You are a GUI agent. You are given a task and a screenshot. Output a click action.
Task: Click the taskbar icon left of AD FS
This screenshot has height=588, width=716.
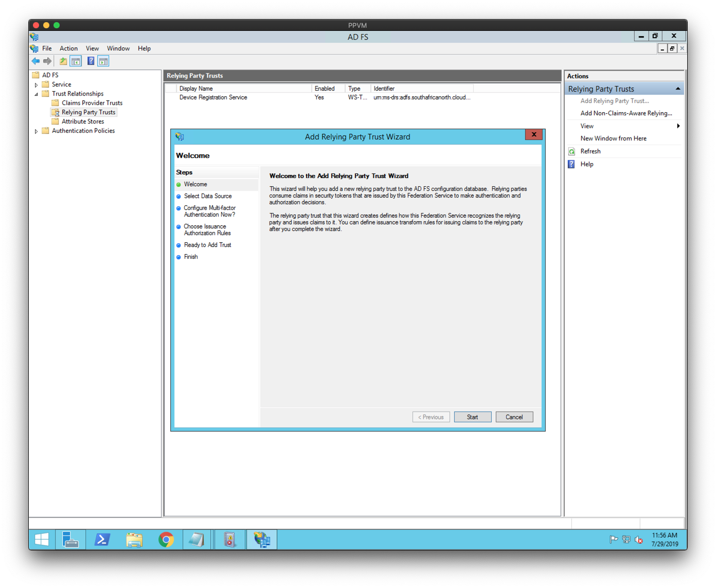229,540
